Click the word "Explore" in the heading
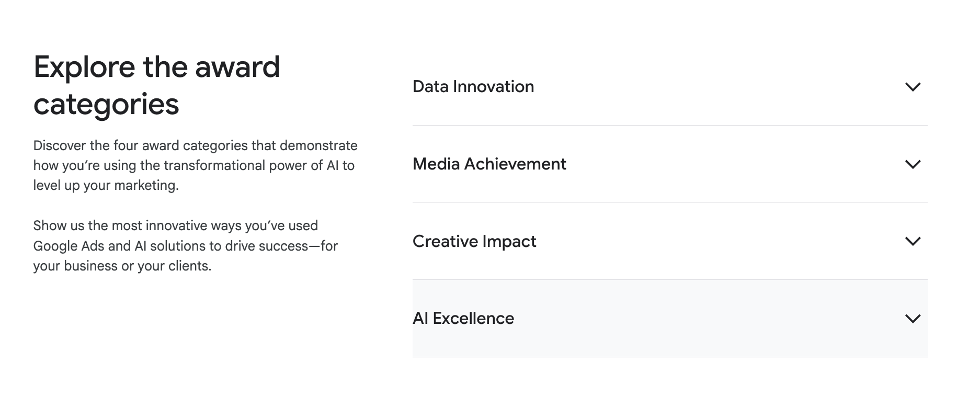The image size is (980, 406). [x=84, y=67]
